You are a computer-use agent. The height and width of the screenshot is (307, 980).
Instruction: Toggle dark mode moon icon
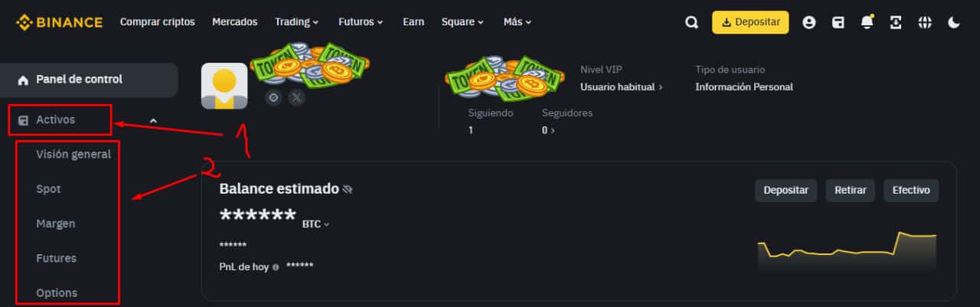[953, 22]
